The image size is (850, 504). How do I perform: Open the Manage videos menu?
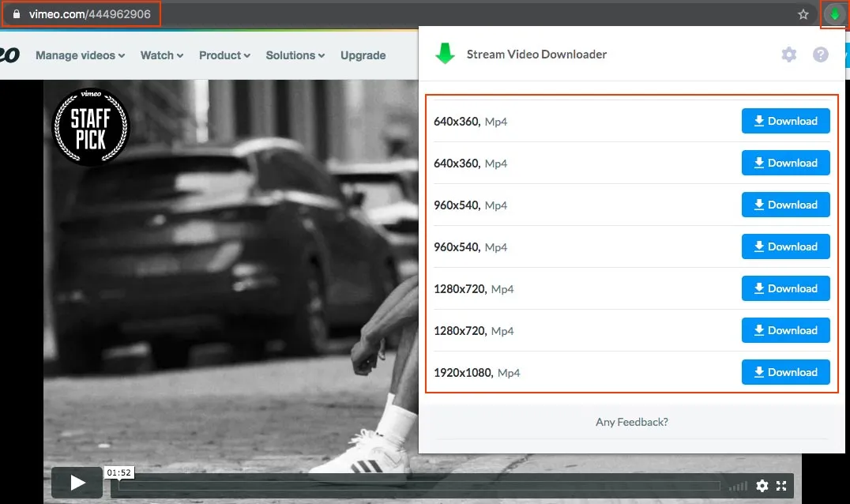tap(79, 55)
